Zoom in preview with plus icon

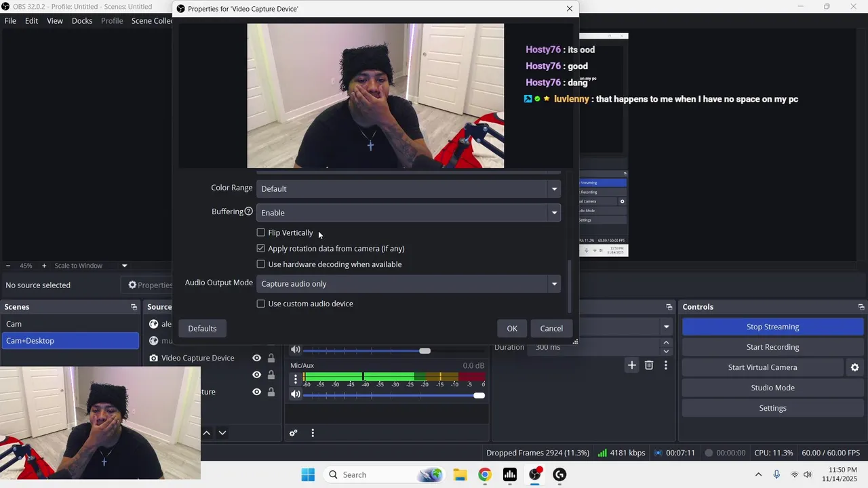coord(44,266)
